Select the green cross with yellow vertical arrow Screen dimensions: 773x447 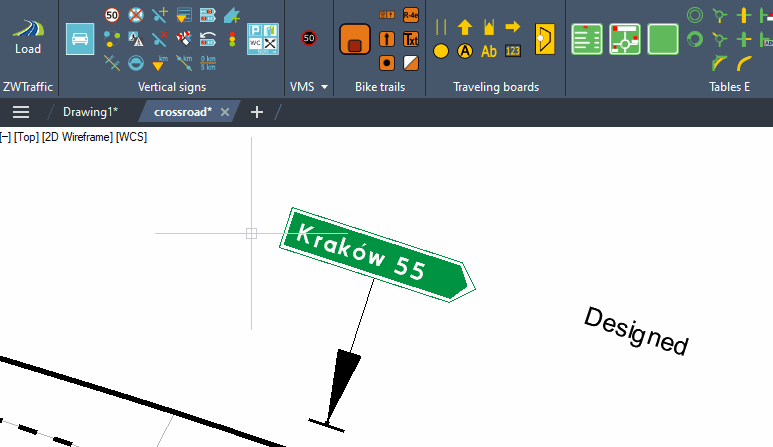coord(744,15)
